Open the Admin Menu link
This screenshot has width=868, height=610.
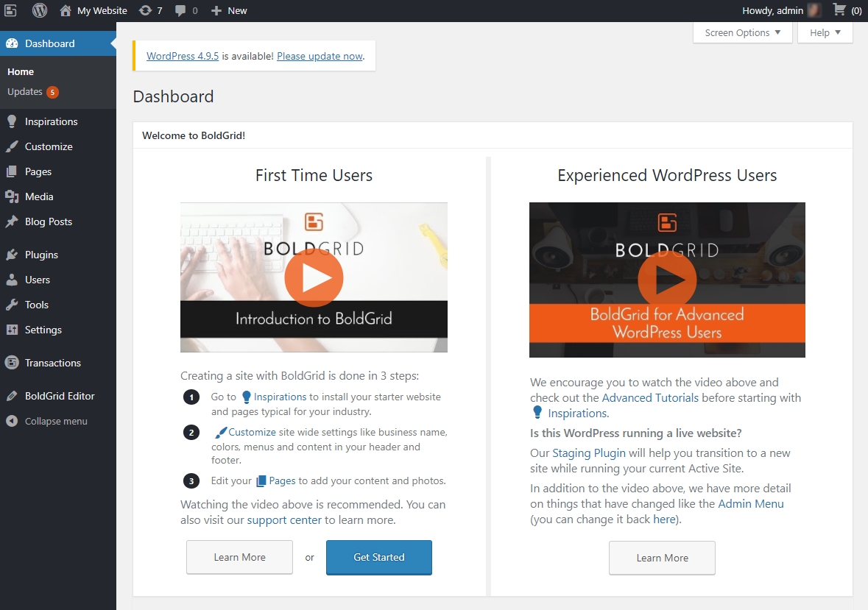[x=751, y=504]
